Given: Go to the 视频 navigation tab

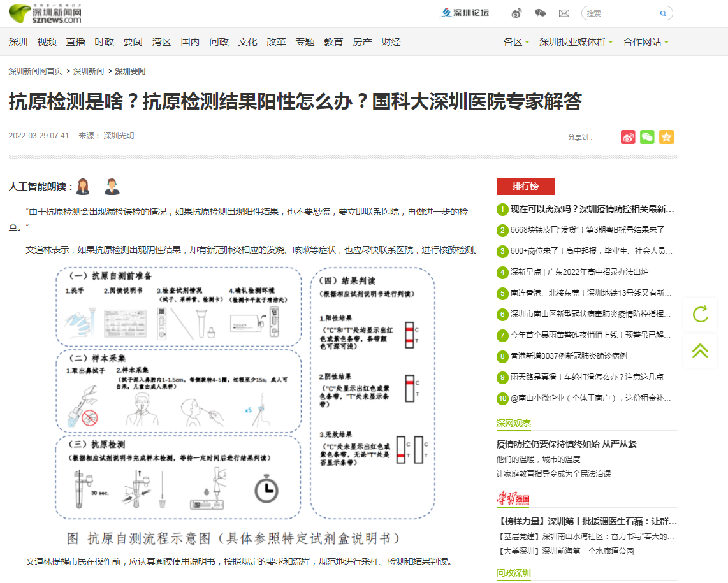Looking at the screenshot, I should coord(47,42).
